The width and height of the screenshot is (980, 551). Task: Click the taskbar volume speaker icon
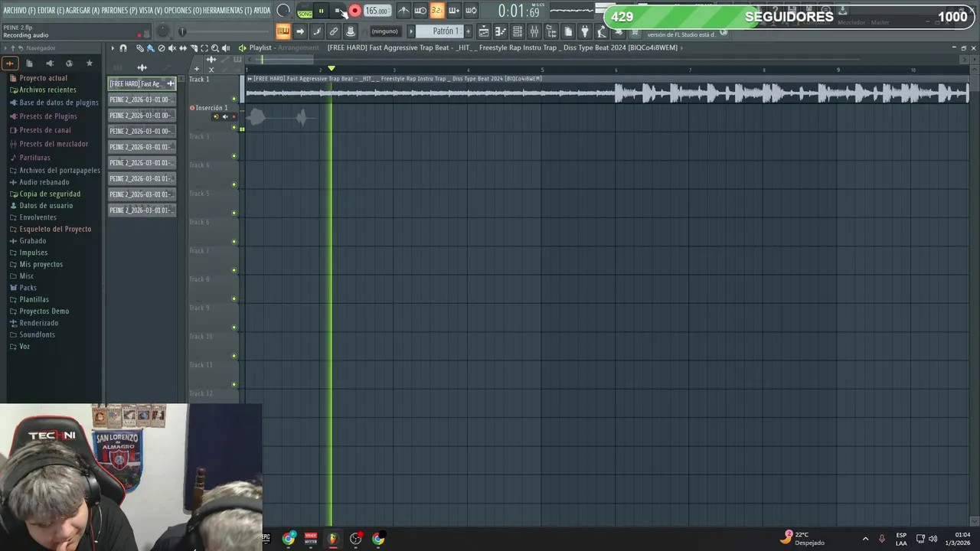pos(933,539)
